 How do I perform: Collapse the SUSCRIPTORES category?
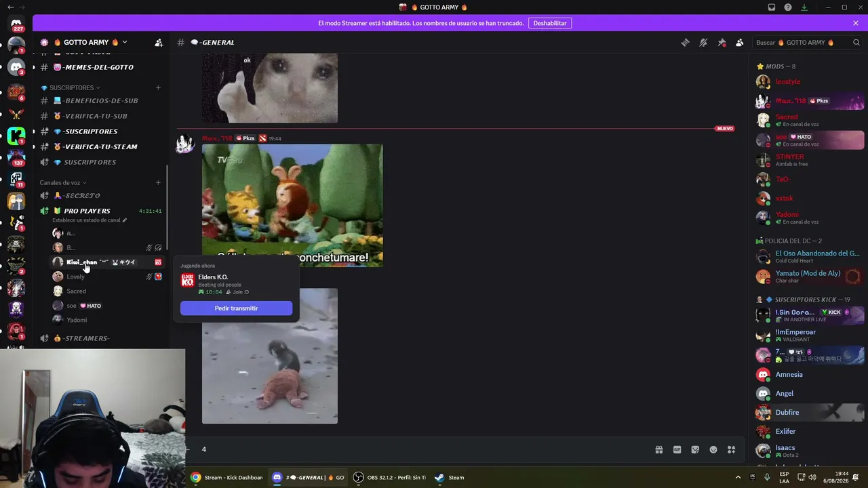pos(71,87)
